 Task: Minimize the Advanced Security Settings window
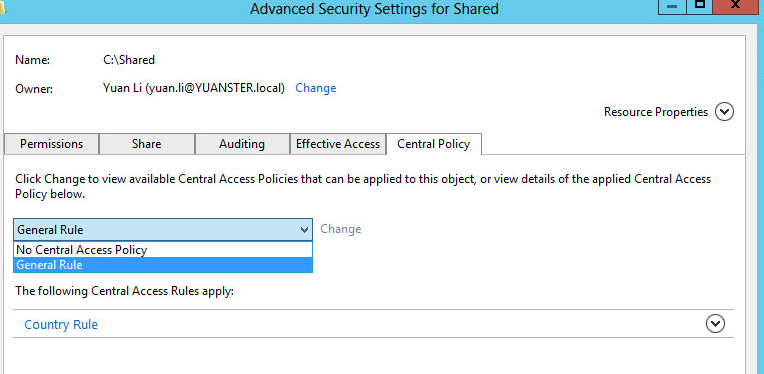coord(672,8)
